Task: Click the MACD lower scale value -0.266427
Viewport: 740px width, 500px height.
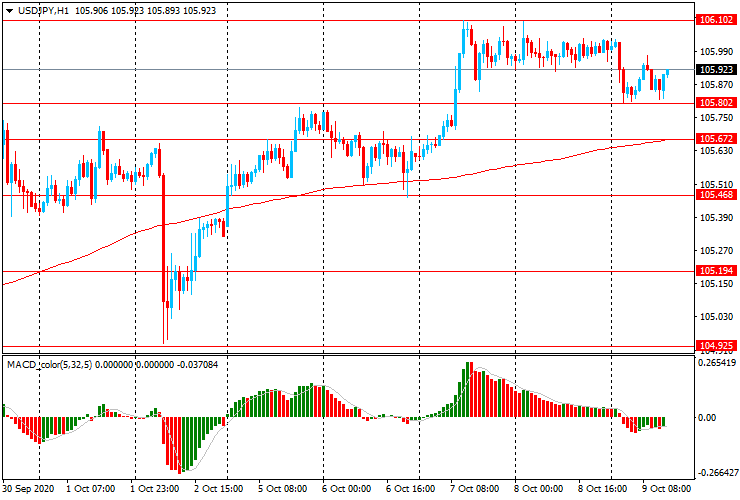Action: tap(718, 473)
